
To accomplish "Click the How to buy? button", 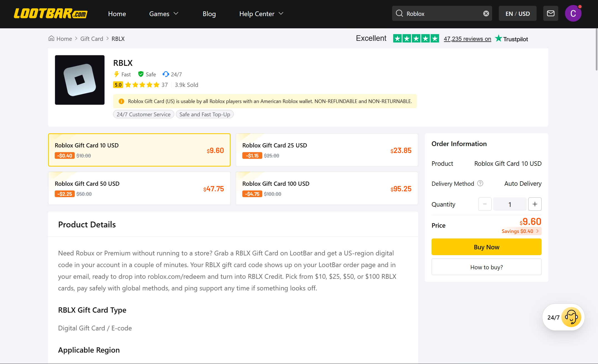I will coord(486,267).
